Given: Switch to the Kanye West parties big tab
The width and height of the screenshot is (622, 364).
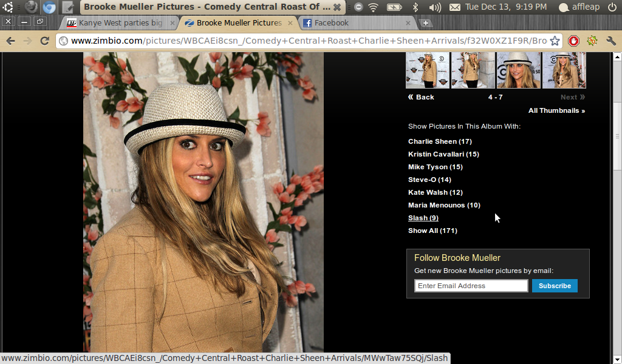Looking at the screenshot, I should point(120,23).
